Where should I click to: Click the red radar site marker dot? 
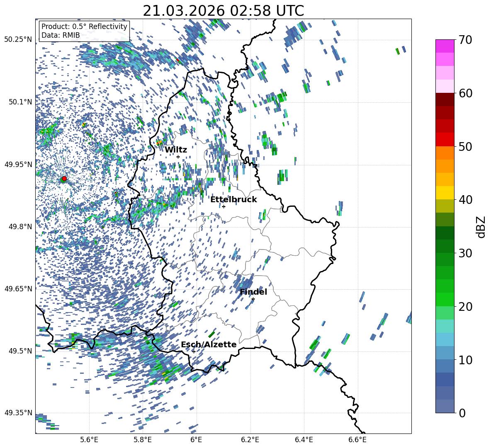coord(64,179)
